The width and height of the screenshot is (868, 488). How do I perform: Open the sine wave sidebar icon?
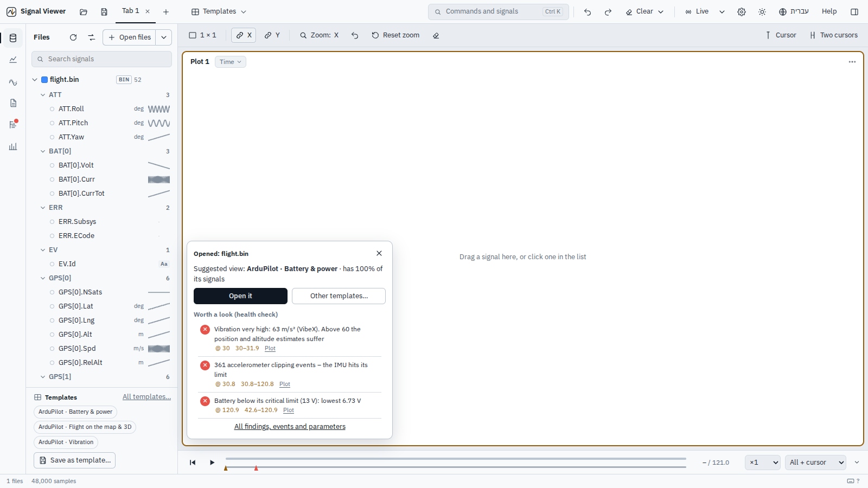[13, 82]
